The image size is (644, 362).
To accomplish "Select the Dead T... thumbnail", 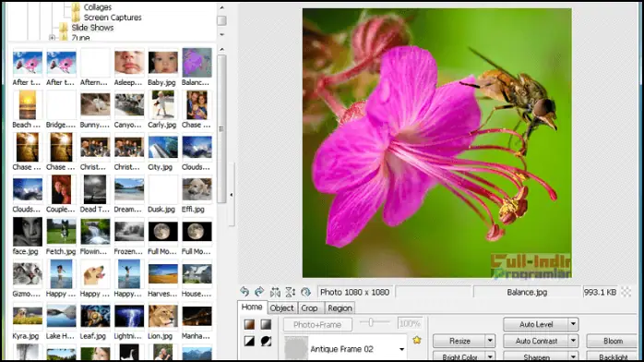I will tap(95, 189).
